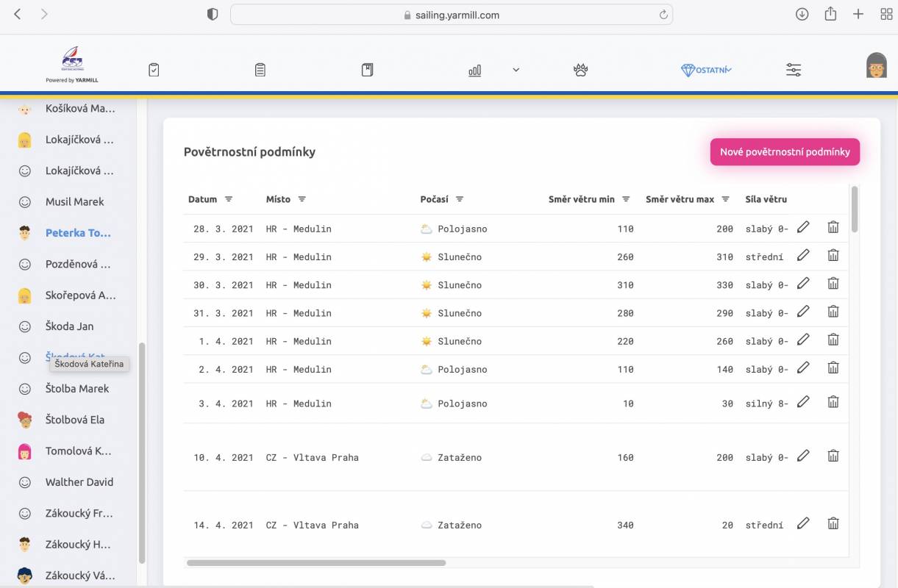Screen dimensions: 898x588
Task: Open the settings sliders icon
Action: pos(794,70)
